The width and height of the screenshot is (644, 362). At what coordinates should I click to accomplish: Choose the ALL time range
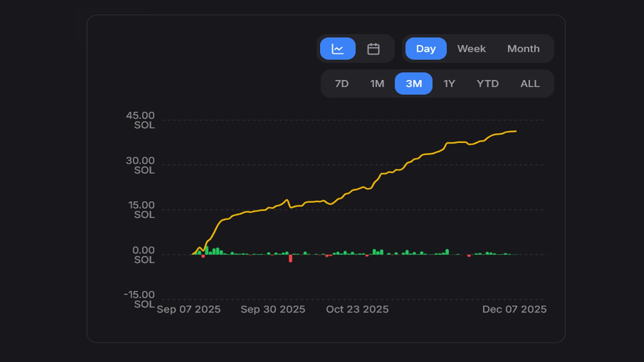coord(530,84)
